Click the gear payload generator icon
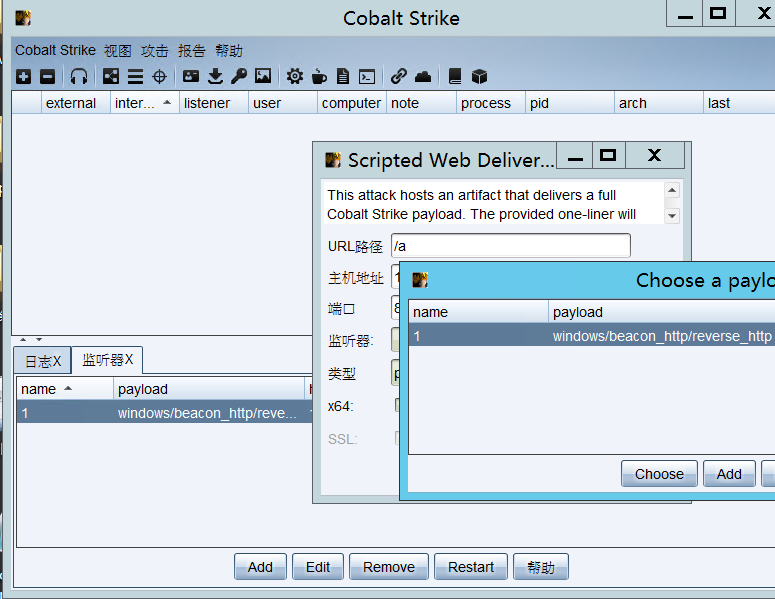This screenshot has height=599, width=775. coord(295,77)
